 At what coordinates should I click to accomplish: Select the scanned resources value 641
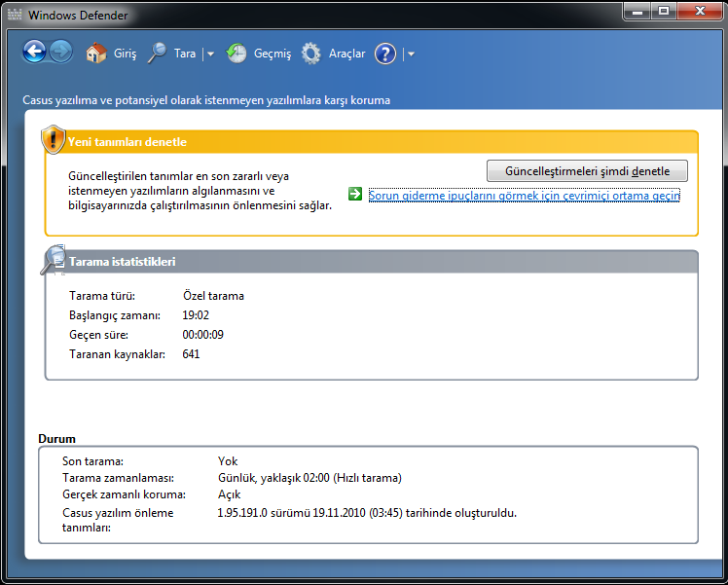[191, 354]
